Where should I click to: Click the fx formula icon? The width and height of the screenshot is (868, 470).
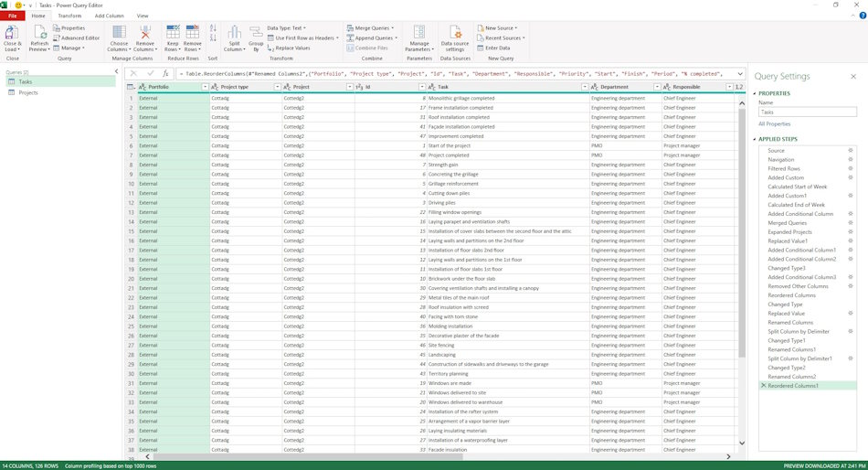165,73
